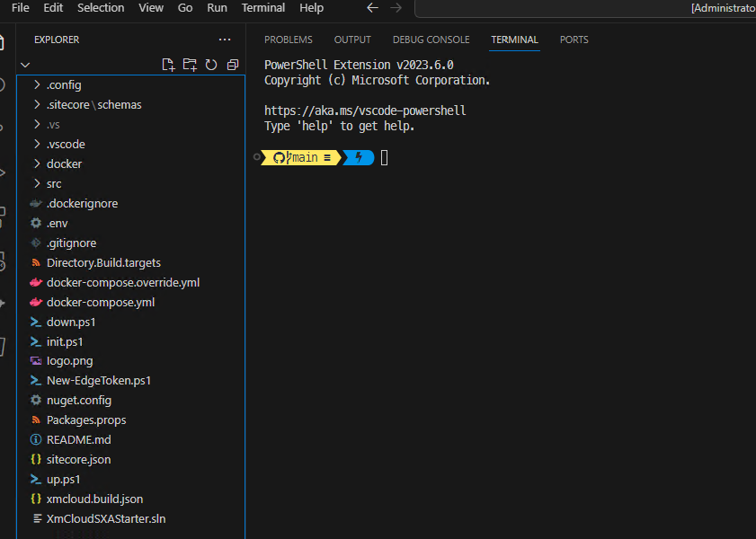The width and height of the screenshot is (756, 539).
Task: Click the PowerShell icon beside init.ps1
Action: [36, 341]
